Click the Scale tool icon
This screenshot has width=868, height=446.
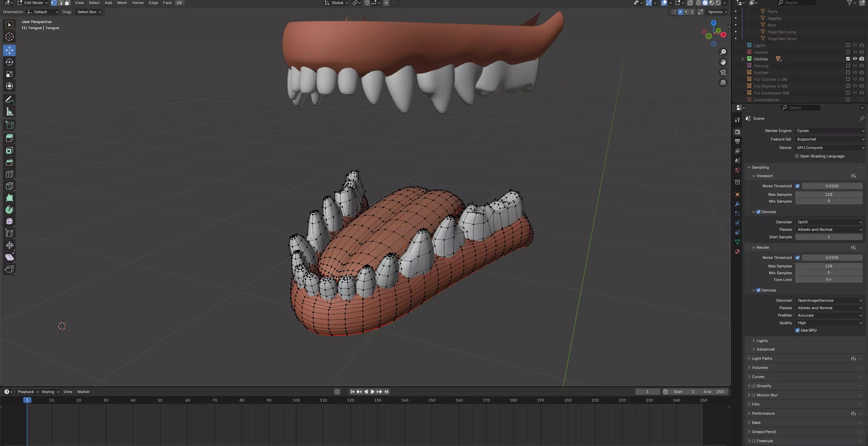(9, 74)
